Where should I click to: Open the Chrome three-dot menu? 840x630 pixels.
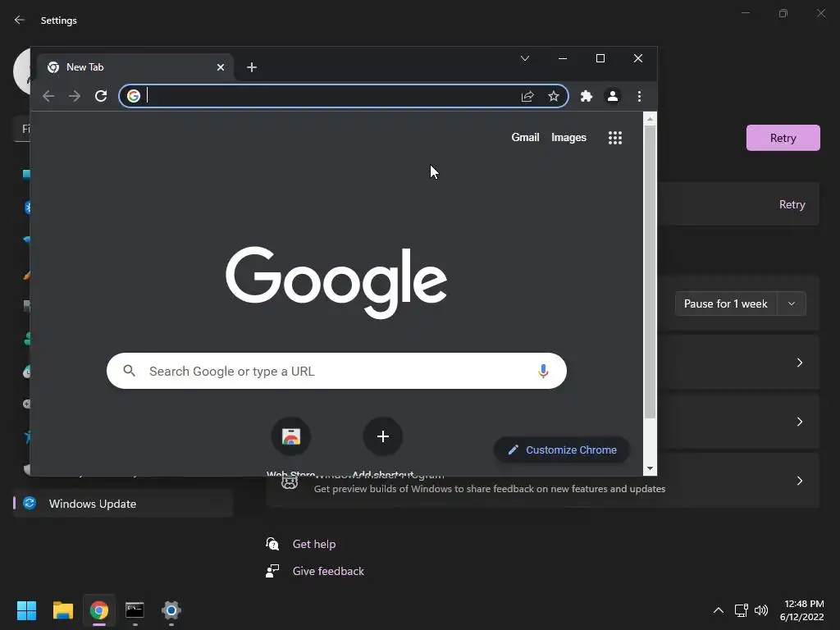click(x=639, y=96)
